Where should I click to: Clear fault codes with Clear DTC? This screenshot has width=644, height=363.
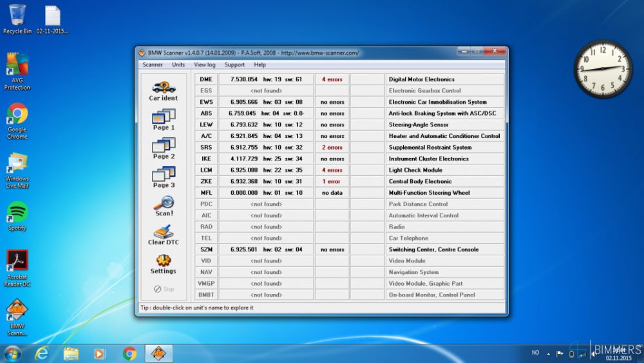click(164, 235)
